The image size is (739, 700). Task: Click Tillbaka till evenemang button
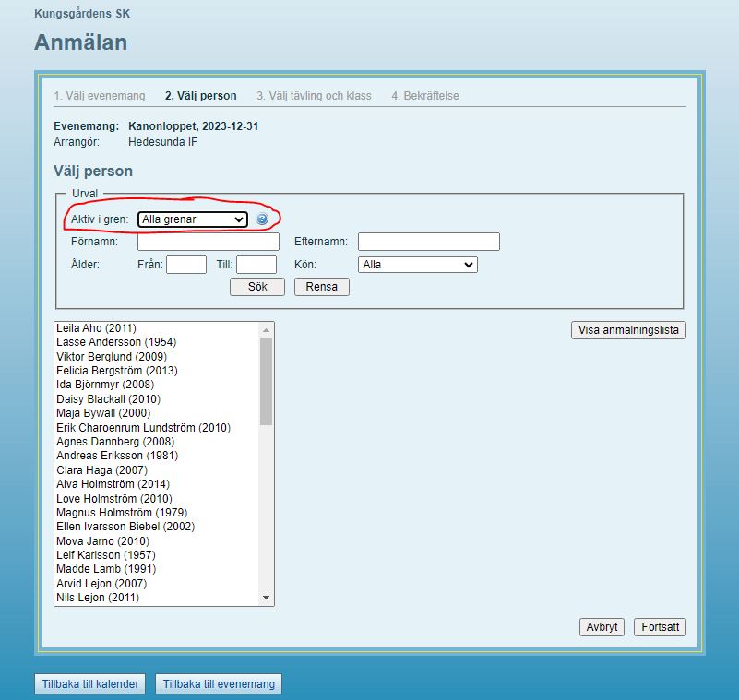(218, 684)
